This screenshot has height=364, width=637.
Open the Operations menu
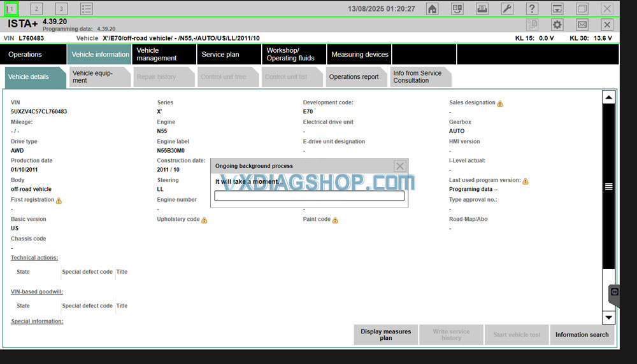(x=33, y=54)
